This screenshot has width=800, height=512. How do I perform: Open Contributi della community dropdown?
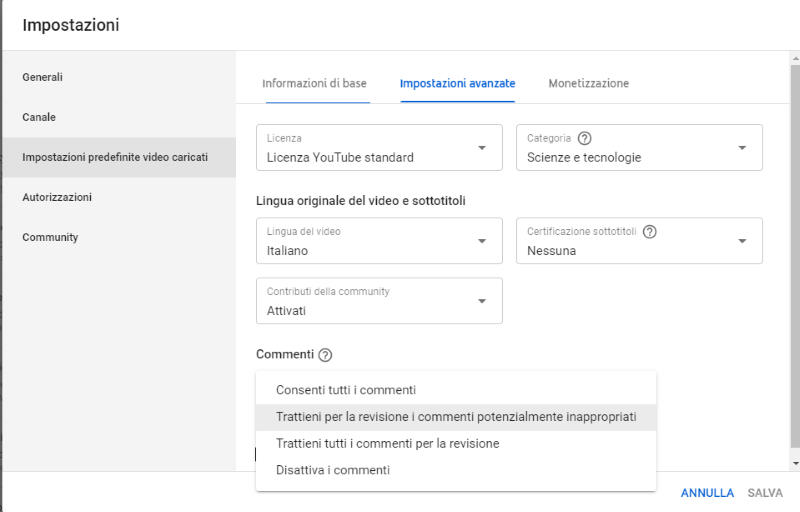[x=379, y=301]
